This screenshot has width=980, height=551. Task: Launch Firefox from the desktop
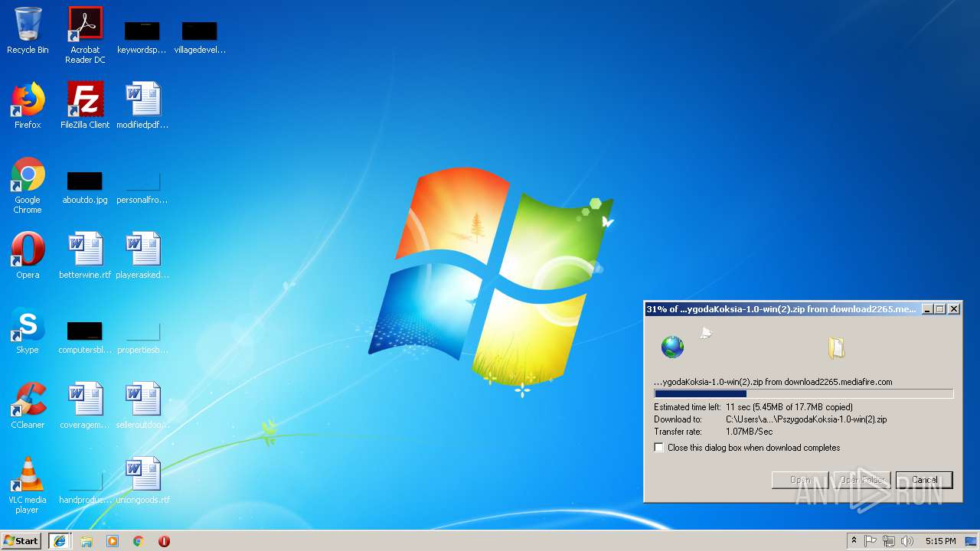[28, 106]
